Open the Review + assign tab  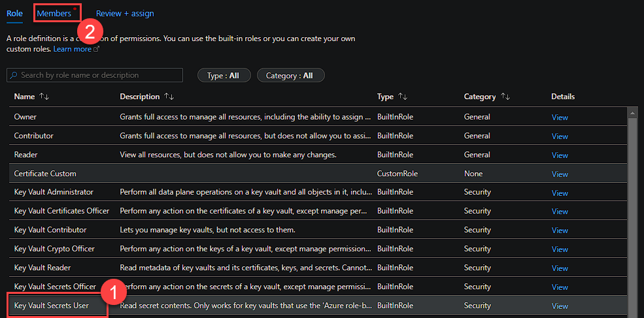click(x=125, y=13)
